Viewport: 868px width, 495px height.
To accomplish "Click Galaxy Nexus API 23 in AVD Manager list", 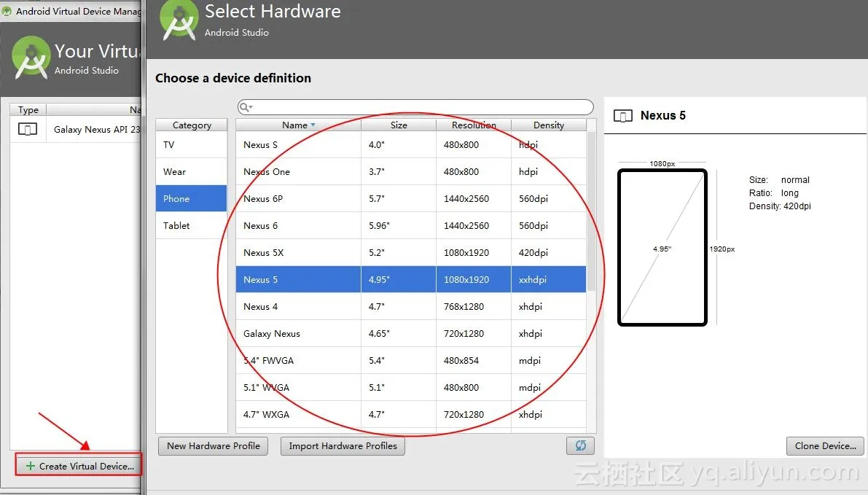I will pos(97,130).
